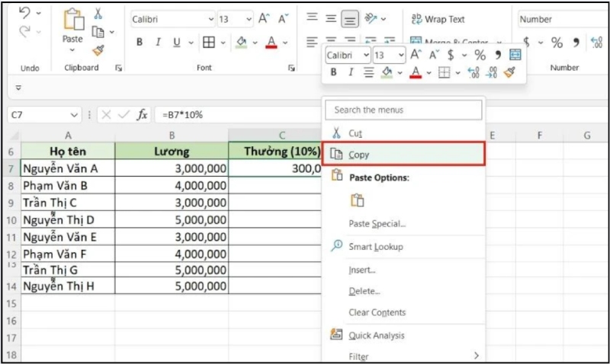Image resolution: width=610 pixels, height=364 pixels.
Task: Click the Format Painter brush on the mini toolbar
Action: 509,72
